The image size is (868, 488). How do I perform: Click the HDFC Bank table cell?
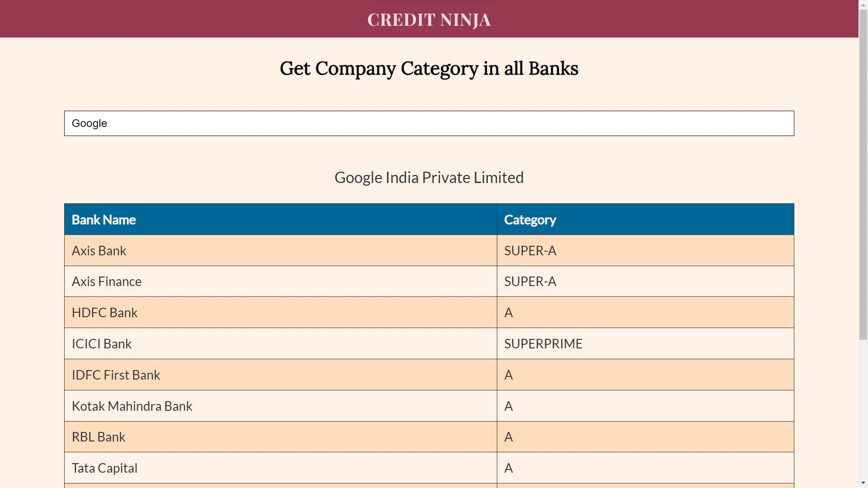[104, 313]
